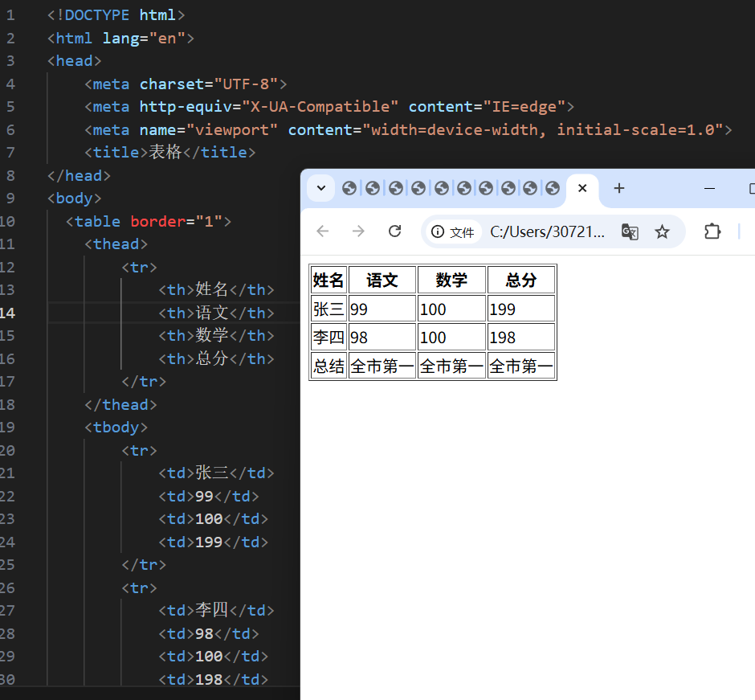Open the browser extensions puzzle icon
Viewport: 755px width, 700px height.
click(x=712, y=231)
